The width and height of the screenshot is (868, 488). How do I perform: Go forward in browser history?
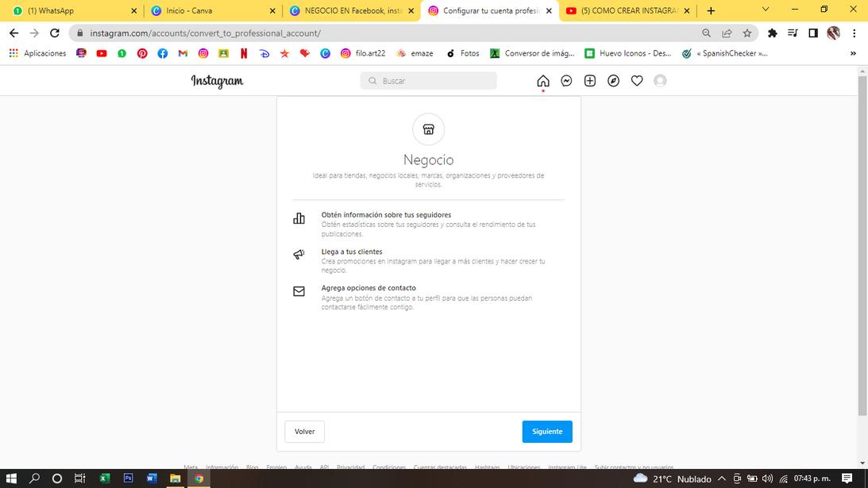click(34, 33)
